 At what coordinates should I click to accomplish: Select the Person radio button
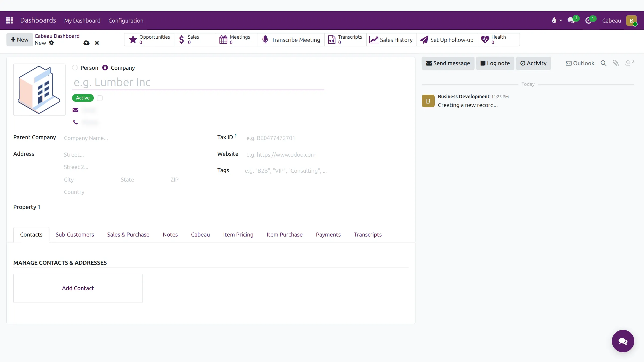[x=75, y=68]
